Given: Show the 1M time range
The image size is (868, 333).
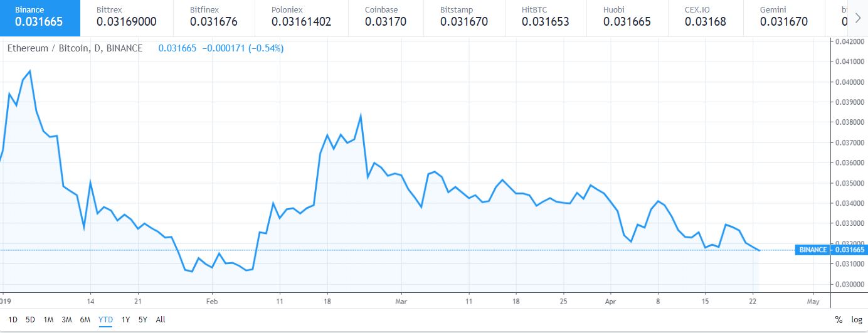Looking at the screenshot, I should (x=48, y=320).
